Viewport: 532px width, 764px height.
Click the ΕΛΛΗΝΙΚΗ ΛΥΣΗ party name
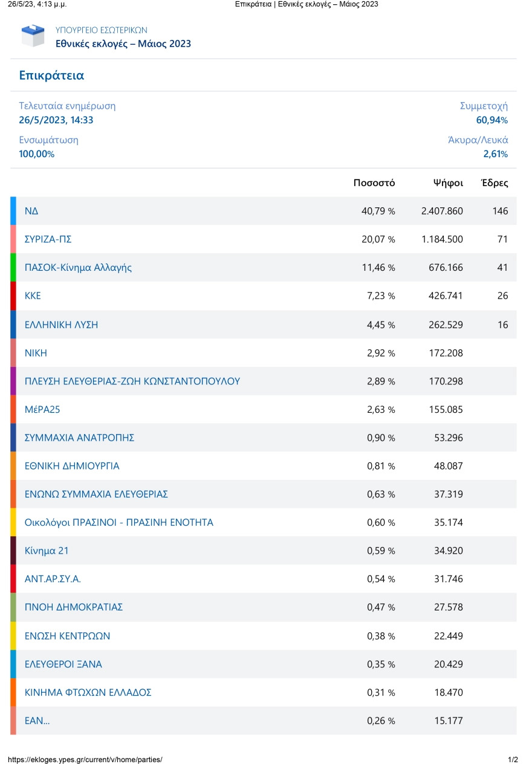coord(61,325)
